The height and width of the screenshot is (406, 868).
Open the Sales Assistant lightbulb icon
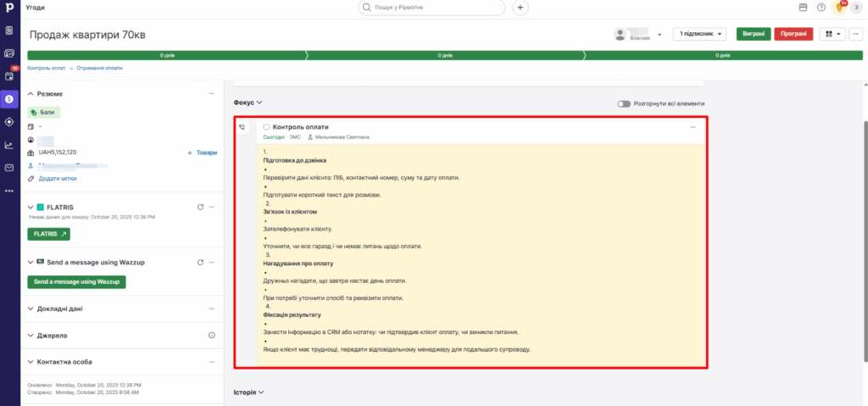839,8
